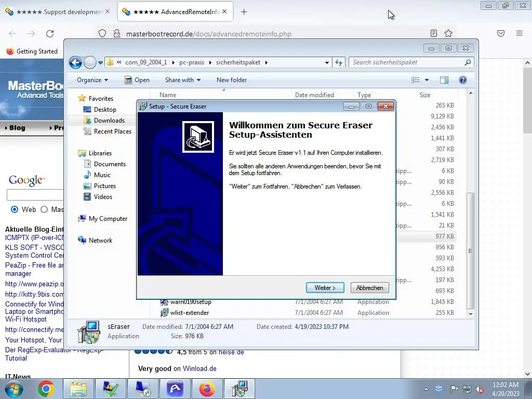Image resolution: width=532 pixels, height=399 pixels.
Task: Toggle the preview pane icon
Action: click(444, 80)
